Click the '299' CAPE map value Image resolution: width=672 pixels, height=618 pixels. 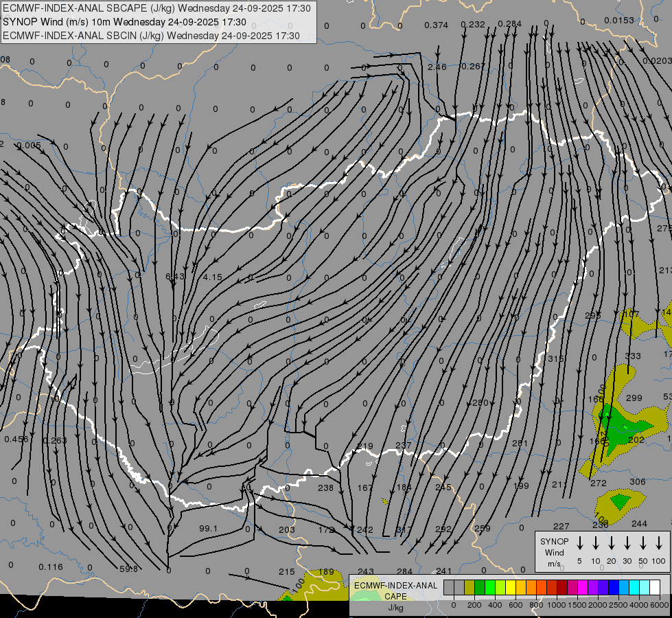pyautogui.click(x=634, y=398)
